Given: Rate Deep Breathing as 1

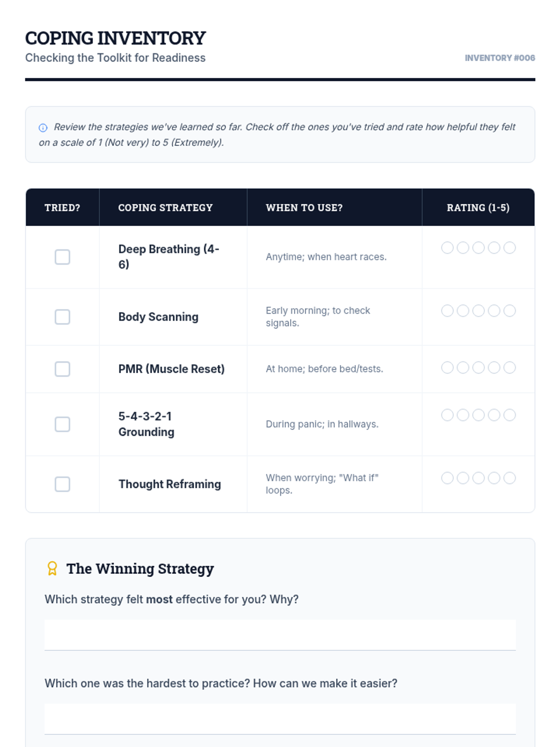Looking at the screenshot, I should click(x=448, y=247).
